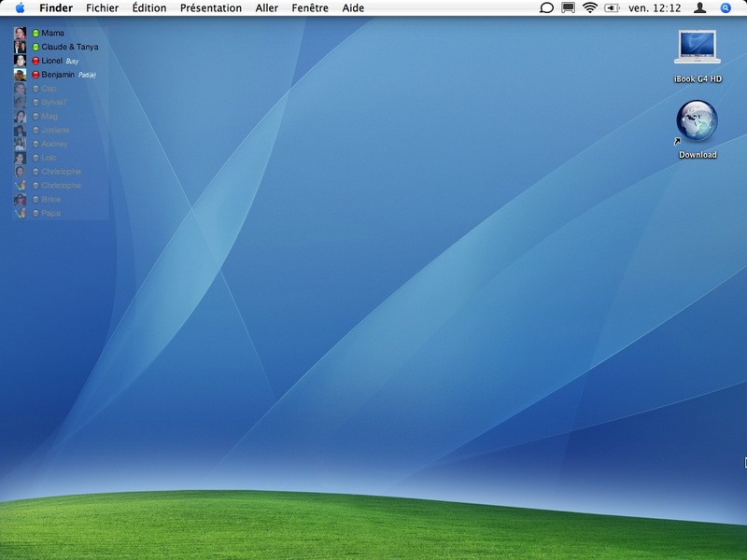Click the ven. 12:12 clock

point(655,7)
